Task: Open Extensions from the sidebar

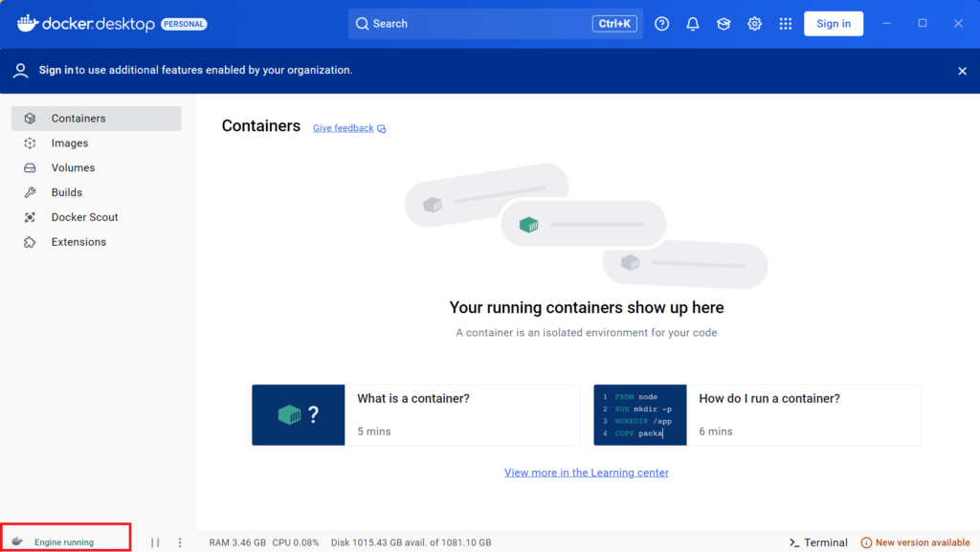Action: pos(78,242)
